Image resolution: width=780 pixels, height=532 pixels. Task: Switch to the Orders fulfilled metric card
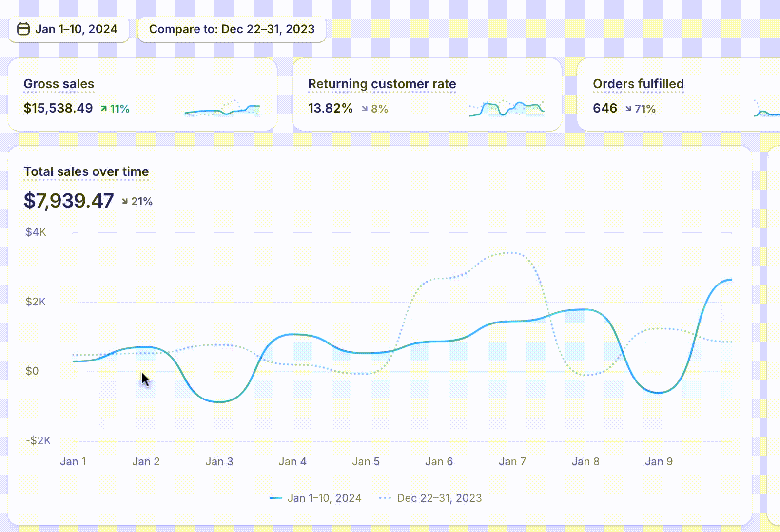[678, 94]
